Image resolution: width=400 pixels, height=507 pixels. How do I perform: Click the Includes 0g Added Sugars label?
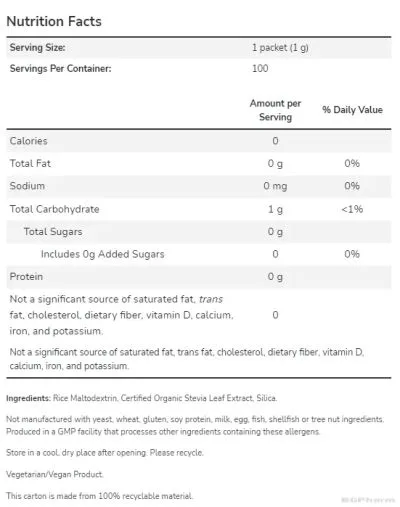coord(102,254)
